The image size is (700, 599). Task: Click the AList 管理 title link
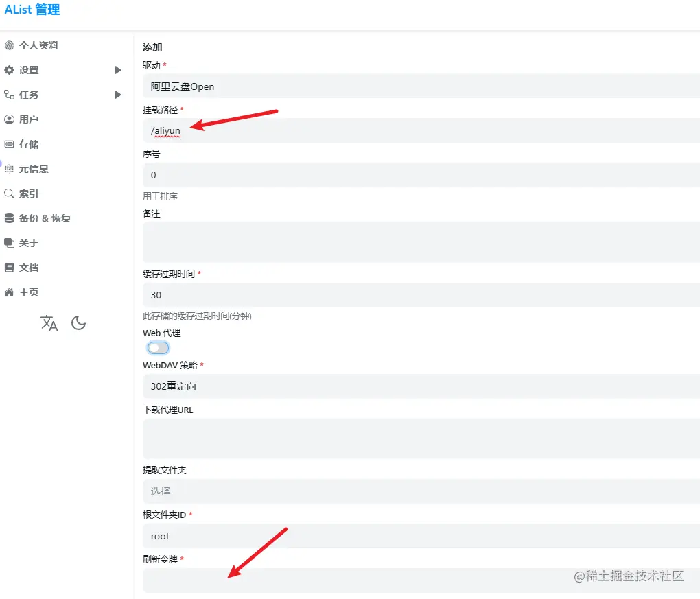32,10
